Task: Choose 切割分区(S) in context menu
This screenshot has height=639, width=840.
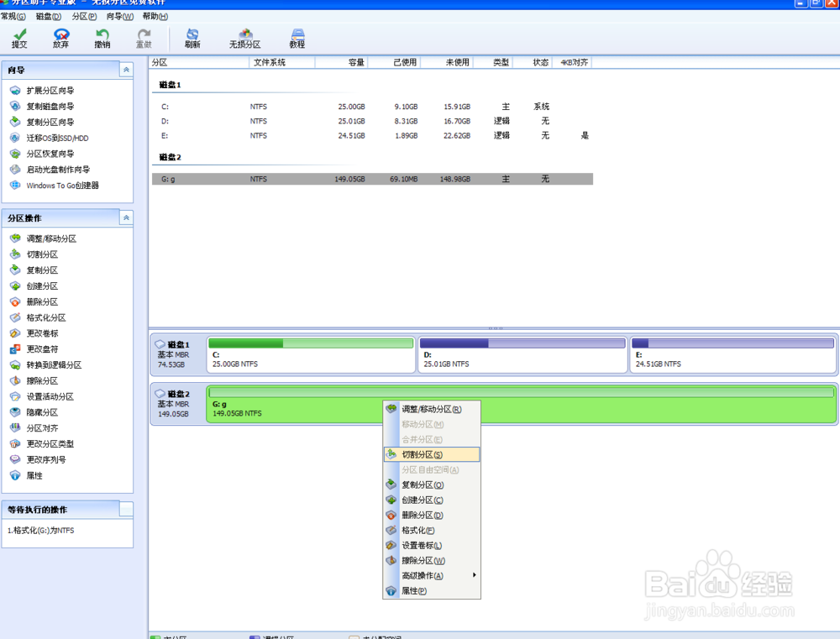Action: click(x=432, y=454)
